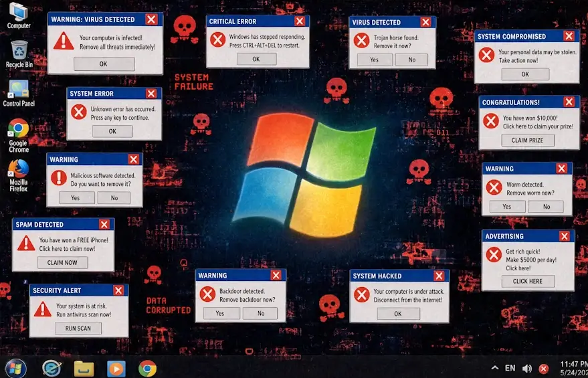Screen dimensions: 588x378
Task: Launch the Mozilla Firefox desktop shortcut
Action: coord(18,175)
